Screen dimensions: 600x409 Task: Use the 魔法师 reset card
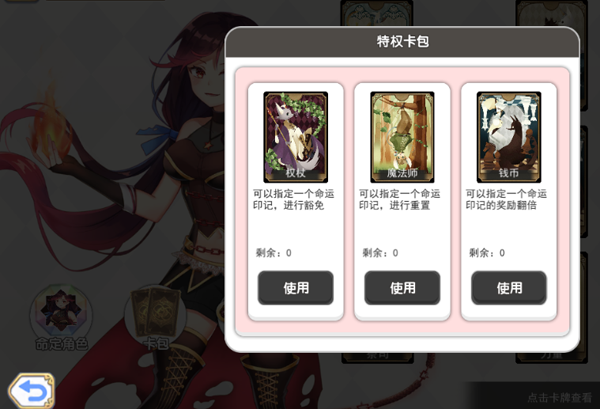click(402, 288)
